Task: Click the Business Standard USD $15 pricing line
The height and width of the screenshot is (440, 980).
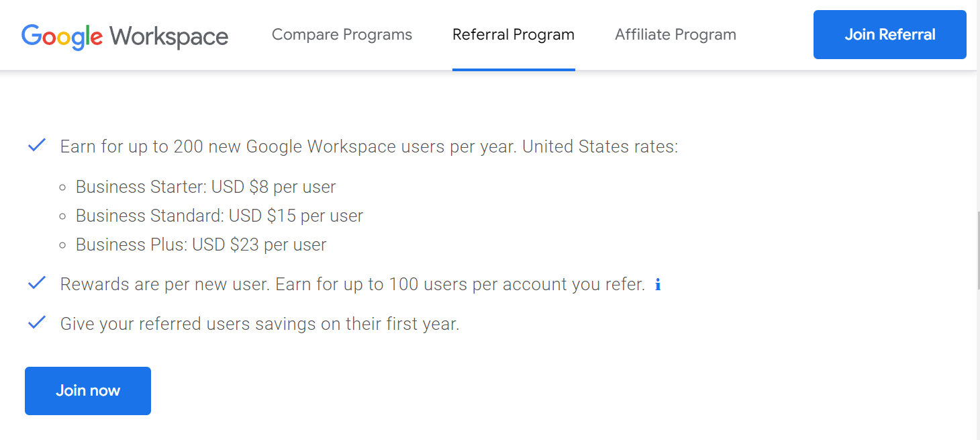Action: 219,216
